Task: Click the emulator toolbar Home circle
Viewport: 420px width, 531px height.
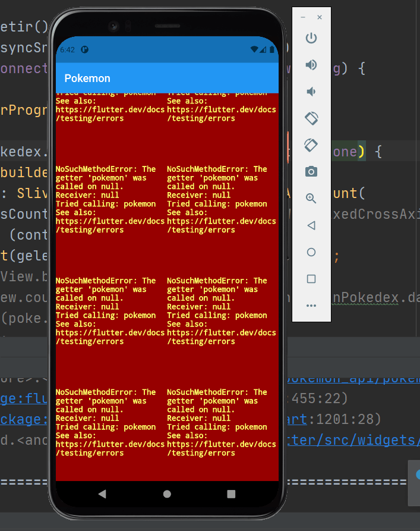Action: click(311, 252)
